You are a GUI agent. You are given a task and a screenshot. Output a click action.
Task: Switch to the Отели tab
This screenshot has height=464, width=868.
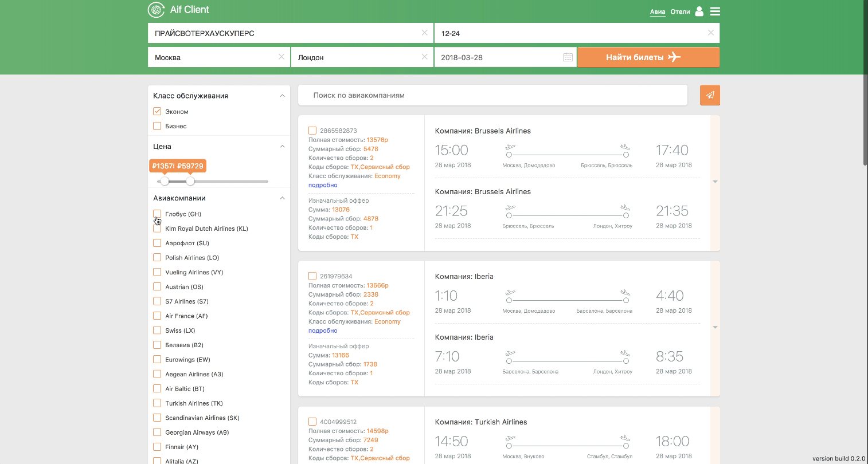click(680, 11)
